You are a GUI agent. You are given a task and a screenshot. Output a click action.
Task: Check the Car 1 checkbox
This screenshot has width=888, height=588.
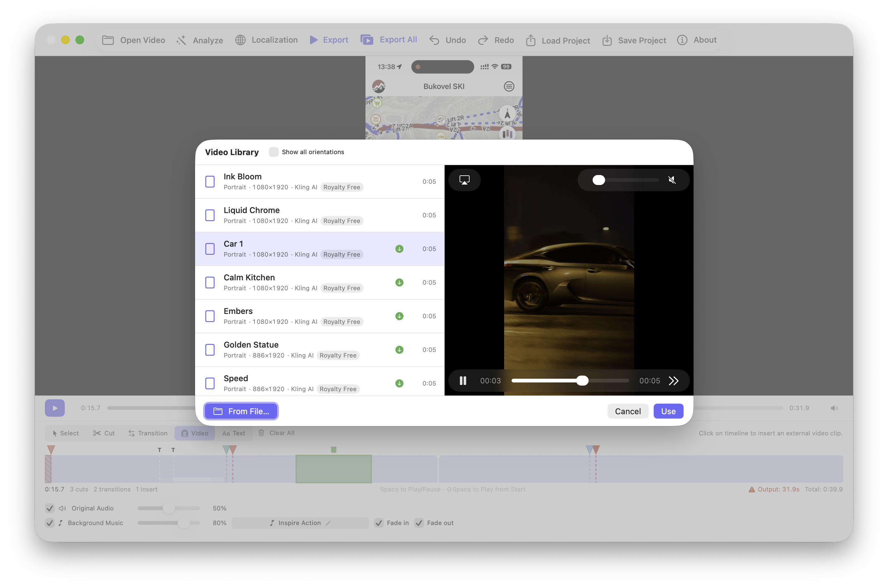(x=210, y=249)
